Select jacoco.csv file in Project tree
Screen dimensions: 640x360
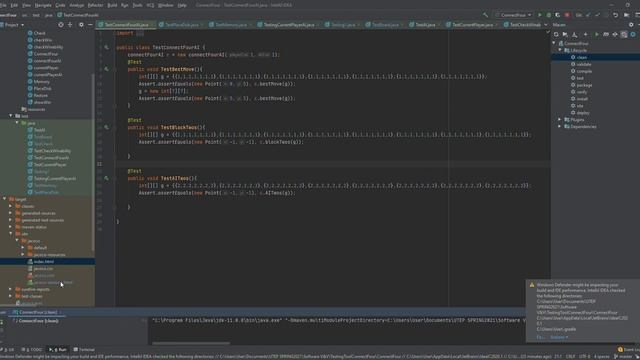point(43,269)
